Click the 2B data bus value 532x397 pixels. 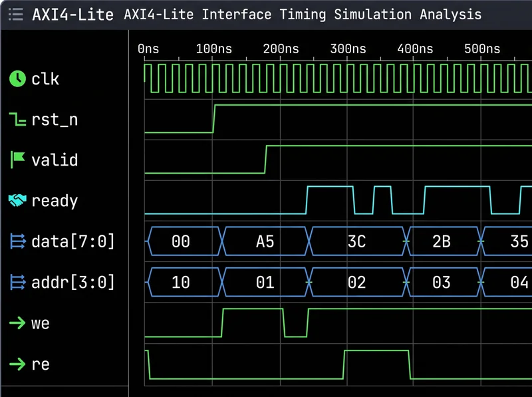point(442,241)
